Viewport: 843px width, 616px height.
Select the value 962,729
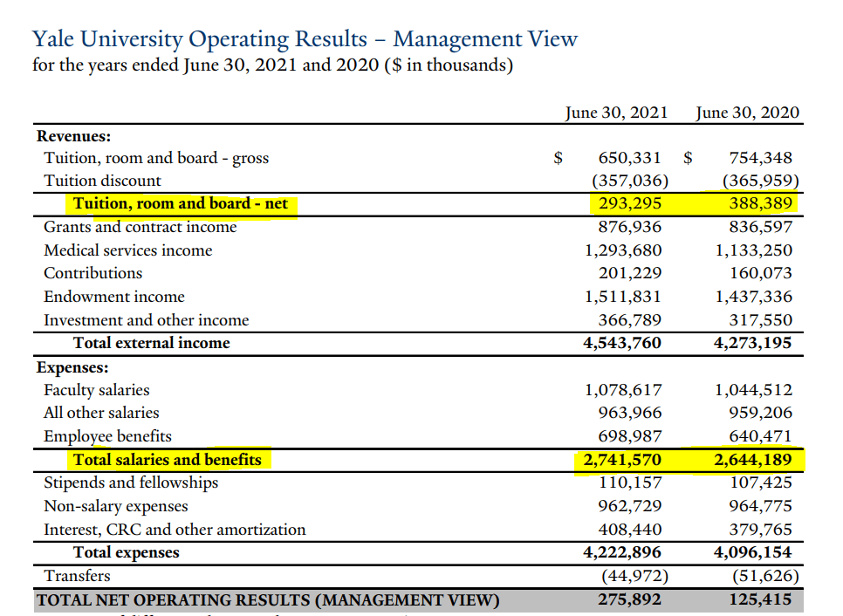click(x=630, y=506)
